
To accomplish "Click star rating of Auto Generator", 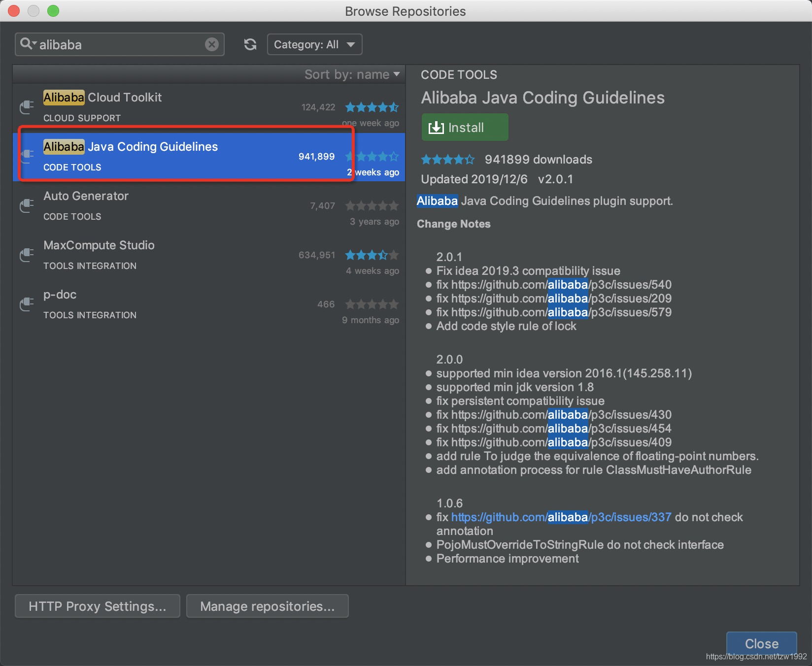I will point(372,205).
